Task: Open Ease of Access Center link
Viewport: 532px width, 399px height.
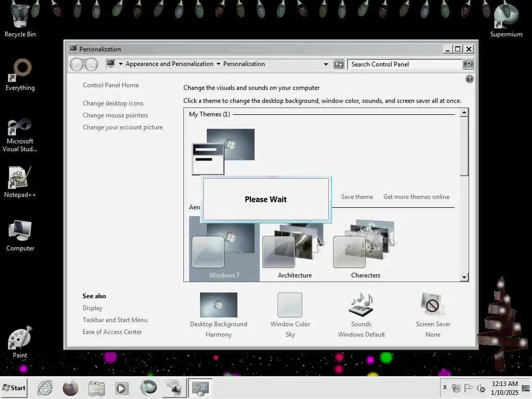Action: [112, 332]
